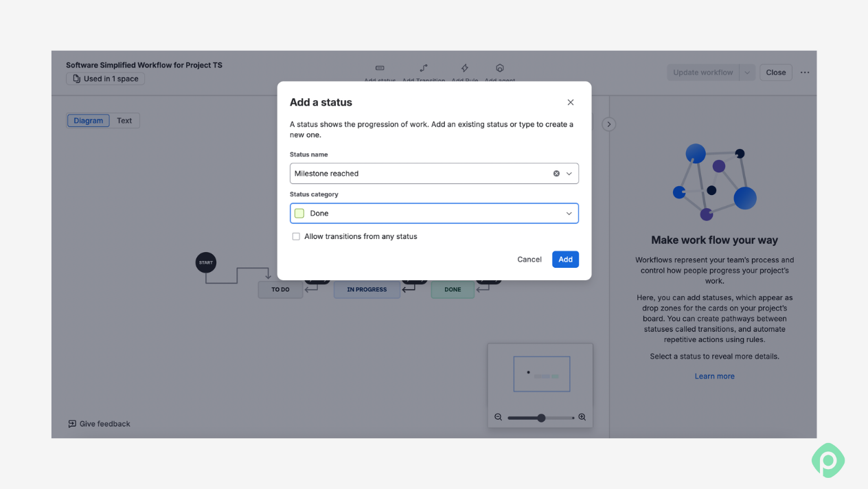868x489 pixels.
Task: Switch to the Diagram tab
Action: pos(89,121)
